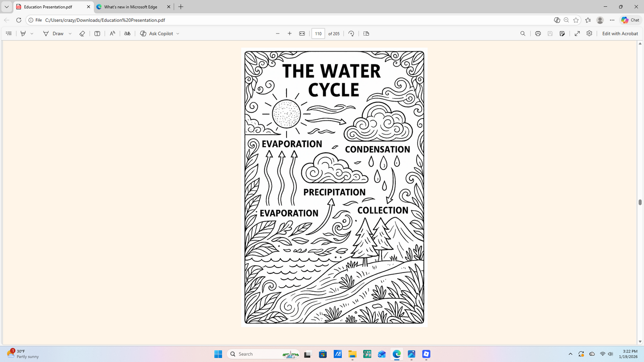
Task: Toggle the Page view icon
Action: 366,33
